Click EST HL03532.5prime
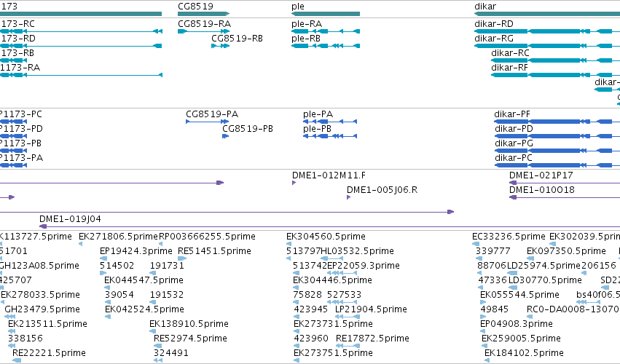This screenshot has height=364, width=620. pos(357,251)
